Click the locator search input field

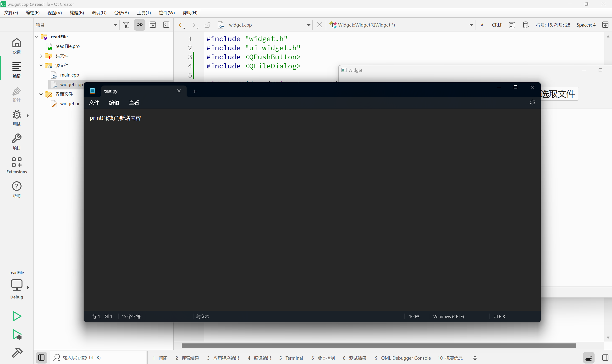[98, 358]
